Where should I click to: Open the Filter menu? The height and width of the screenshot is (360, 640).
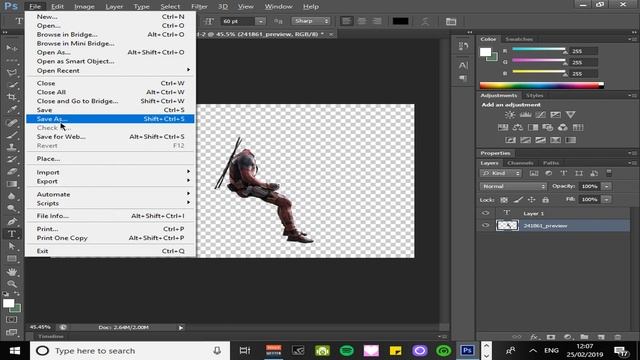pyautogui.click(x=199, y=6)
